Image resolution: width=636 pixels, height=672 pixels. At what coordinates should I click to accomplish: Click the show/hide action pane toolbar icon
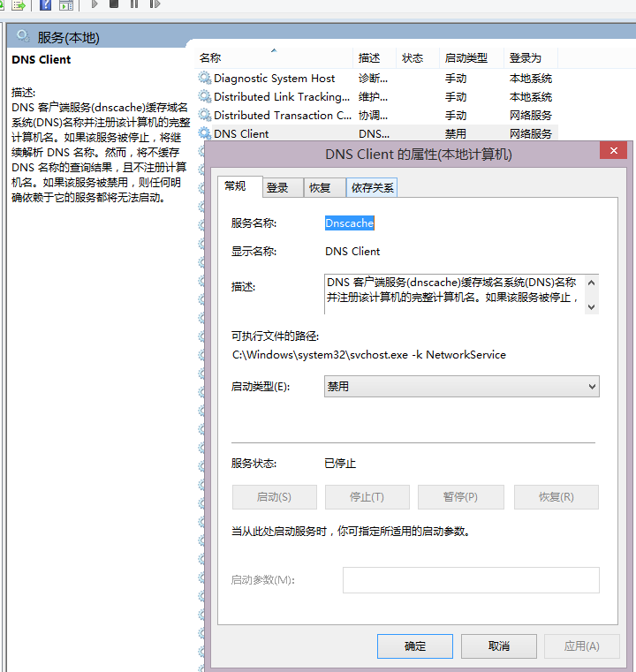66,5
